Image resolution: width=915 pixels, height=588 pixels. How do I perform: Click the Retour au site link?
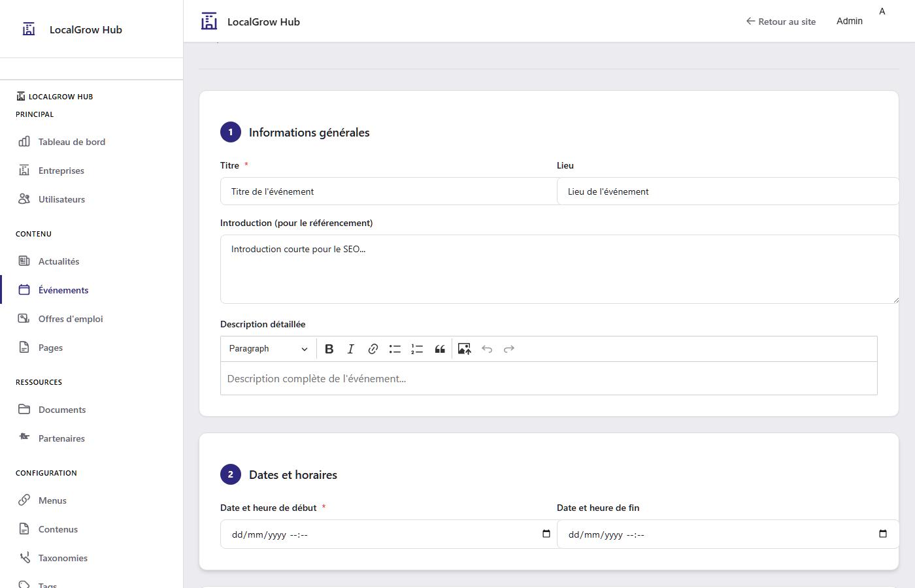coord(781,22)
